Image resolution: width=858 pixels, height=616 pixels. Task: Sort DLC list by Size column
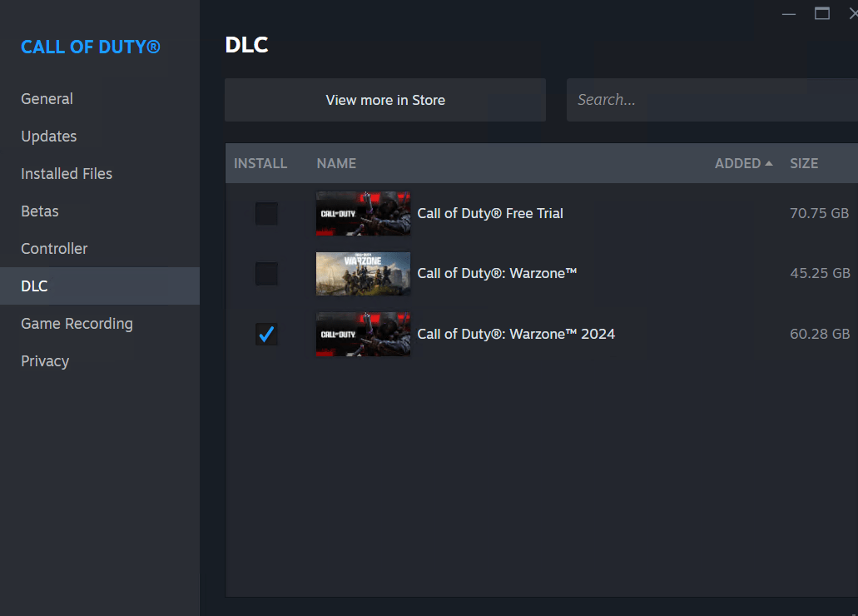pyautogui.click(x=804, y=163)
